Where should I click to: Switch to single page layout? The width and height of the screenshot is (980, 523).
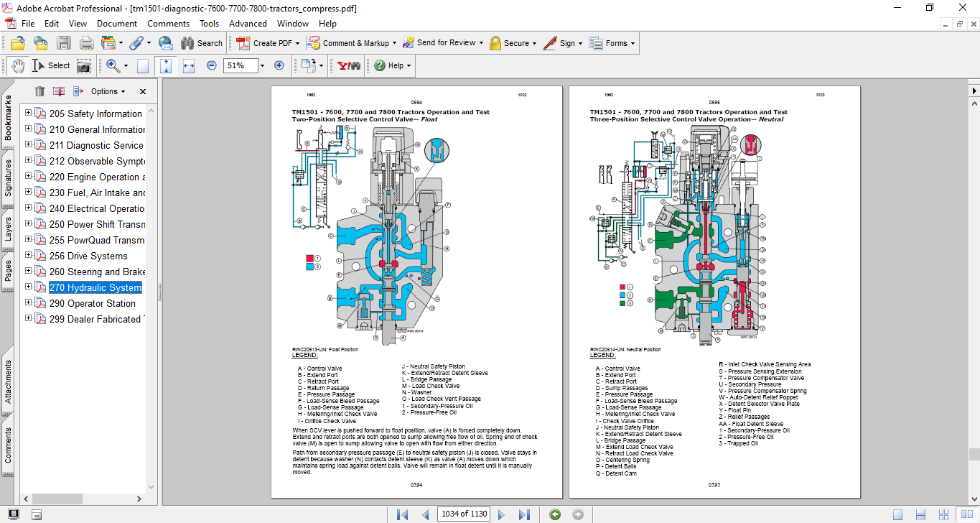coord(897,514)
